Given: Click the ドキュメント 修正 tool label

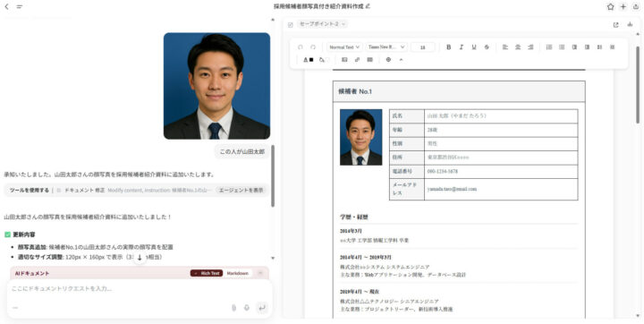Looking at the screenshot, I should click(85, 191).
